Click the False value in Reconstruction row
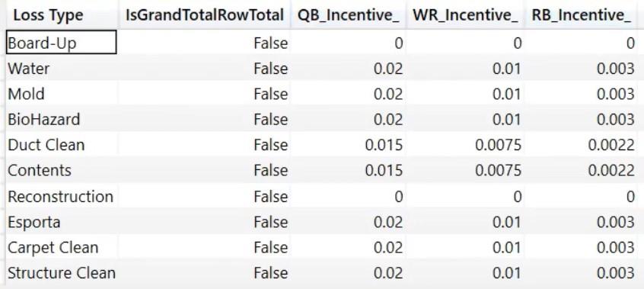 coord(271,197)
